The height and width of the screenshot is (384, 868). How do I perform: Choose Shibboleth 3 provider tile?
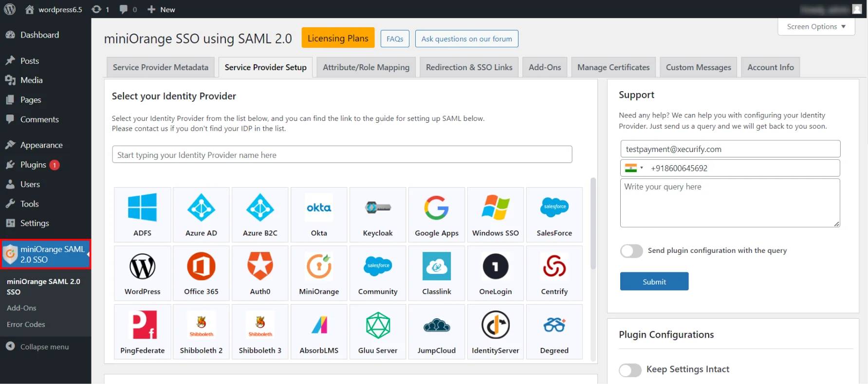tap(260, 332)
